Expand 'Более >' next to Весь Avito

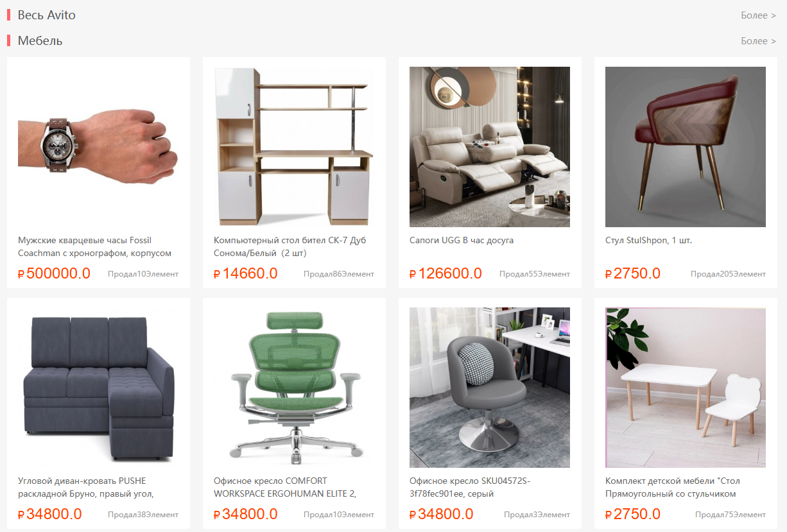[x=758, y=15]
